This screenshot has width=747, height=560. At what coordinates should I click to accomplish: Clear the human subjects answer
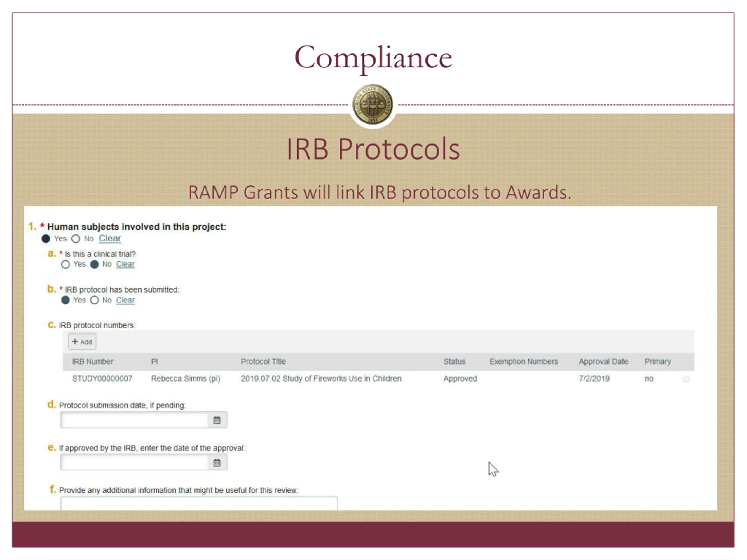[x=109, y=238]
